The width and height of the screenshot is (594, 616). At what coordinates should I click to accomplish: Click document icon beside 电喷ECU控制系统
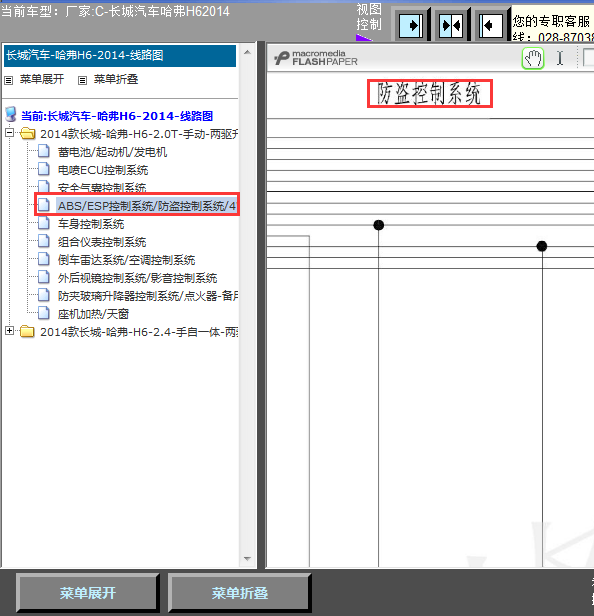point(44,169)
